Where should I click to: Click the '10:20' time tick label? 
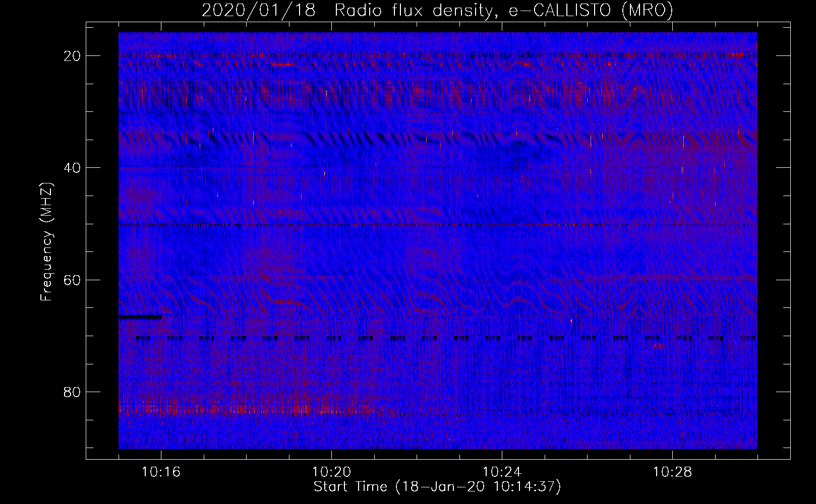click(331, 472)
